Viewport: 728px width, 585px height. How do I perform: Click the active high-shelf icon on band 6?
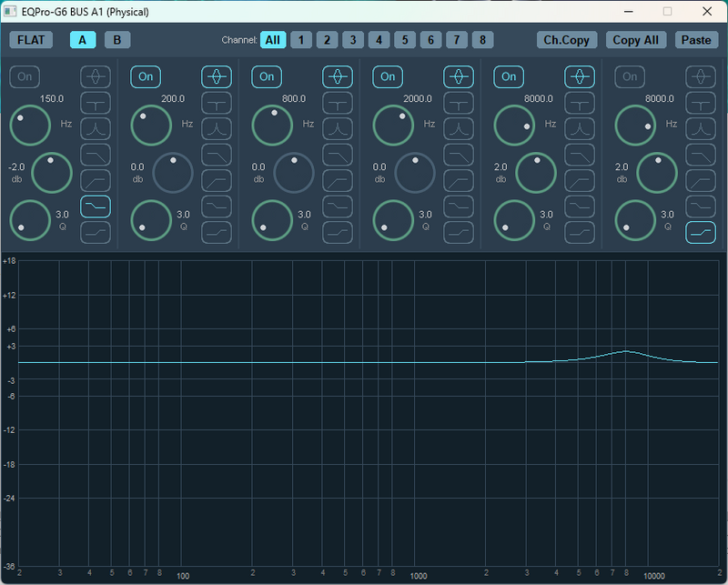pyautogui.click(x=701, y=233)
